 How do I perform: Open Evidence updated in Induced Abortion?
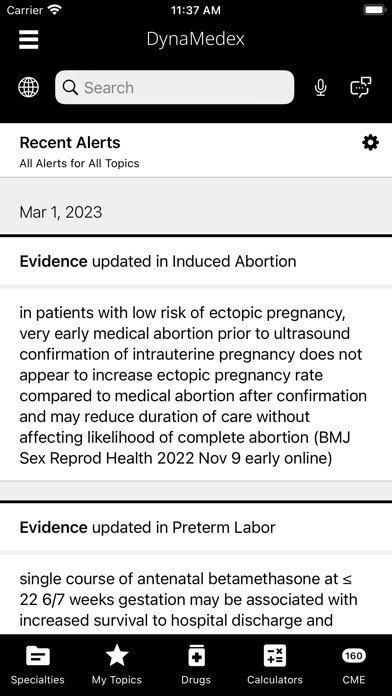196,261
